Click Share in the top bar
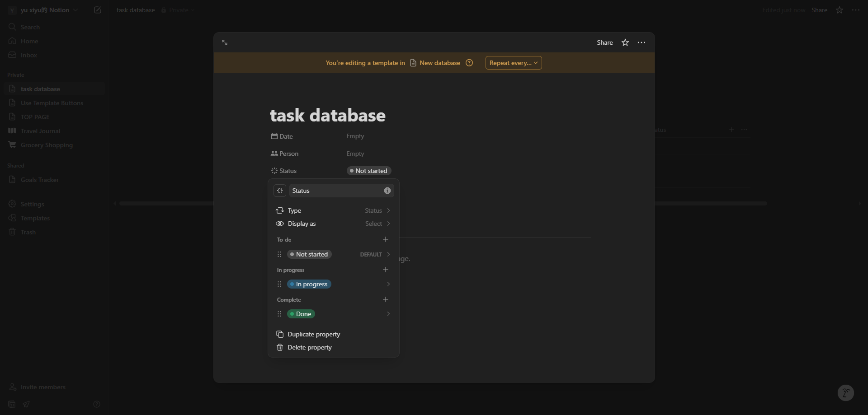Viewport: 868px width, 415px height. click(x=819, y=10)
